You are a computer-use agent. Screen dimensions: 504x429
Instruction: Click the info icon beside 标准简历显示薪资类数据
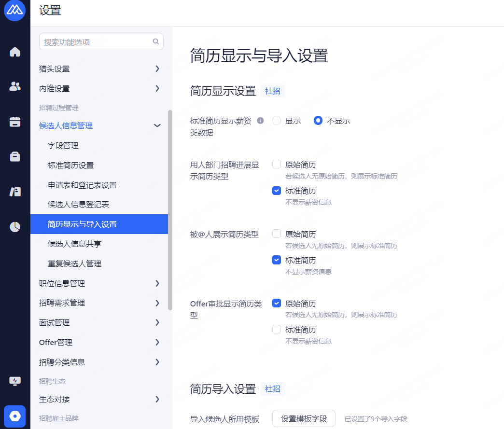(x=260, y=121)
